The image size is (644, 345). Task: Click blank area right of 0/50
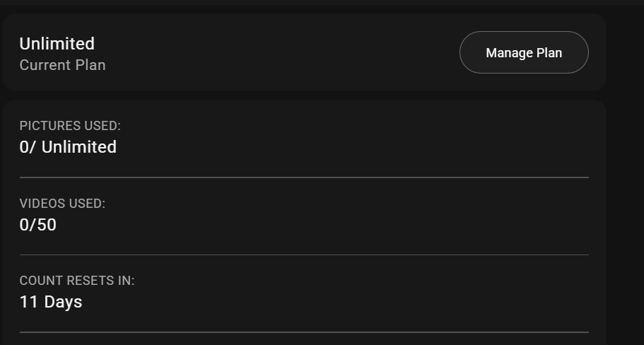[318, 225]
